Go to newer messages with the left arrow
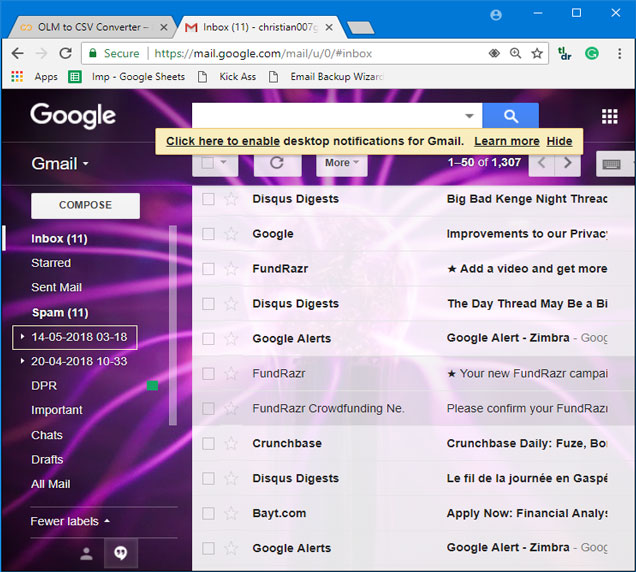The image size is (636, 572). click(x=541, y=163)
